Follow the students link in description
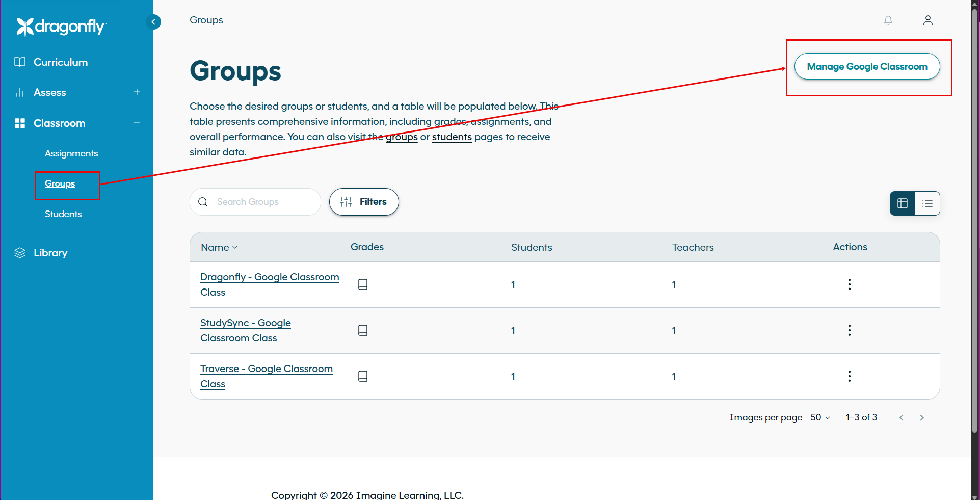The width and height of the screenshot is (980, 500). point(452,137)
